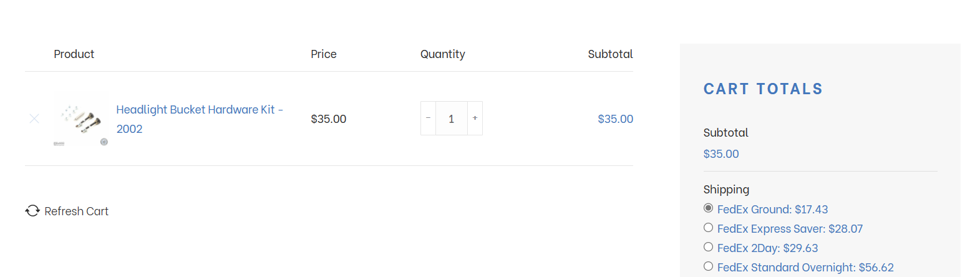
Task: Click the cart totals $35.00 subtotal amount
Action: 720,154
